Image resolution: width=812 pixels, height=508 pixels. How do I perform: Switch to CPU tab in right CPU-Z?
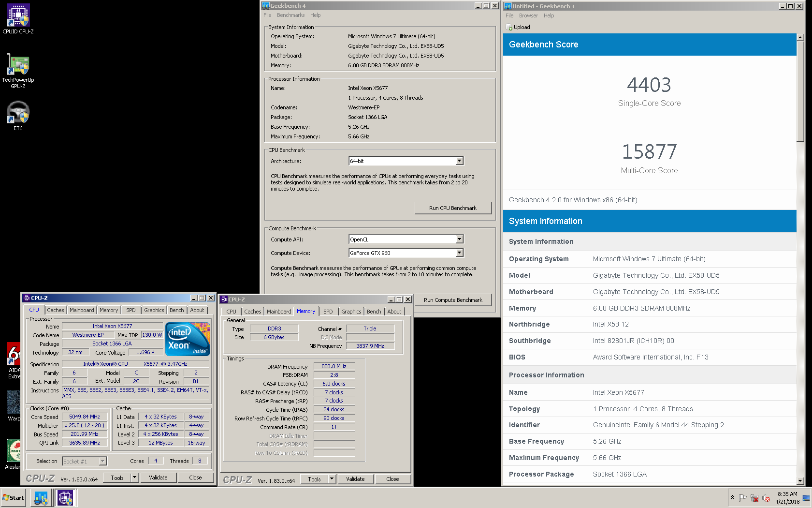pos(231,312)
